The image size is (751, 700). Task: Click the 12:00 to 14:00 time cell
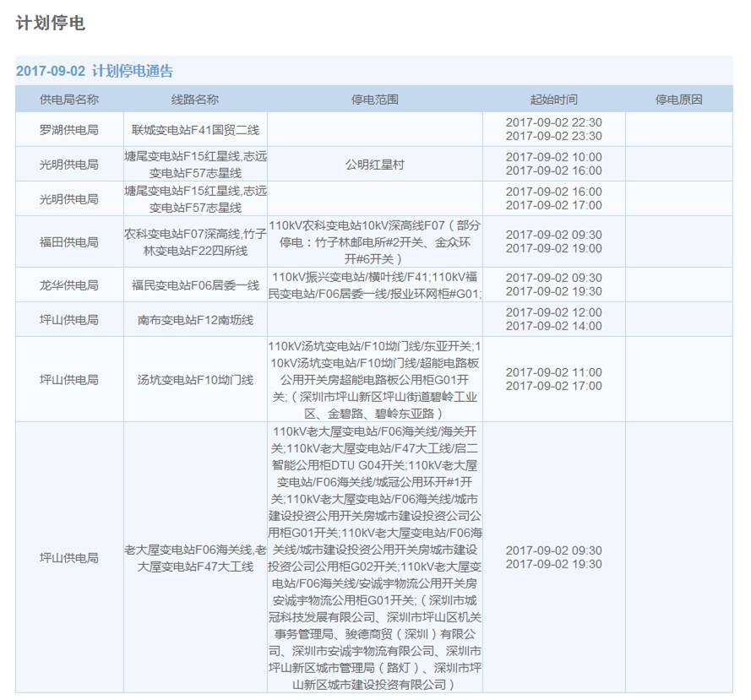[x=553, y=319]
